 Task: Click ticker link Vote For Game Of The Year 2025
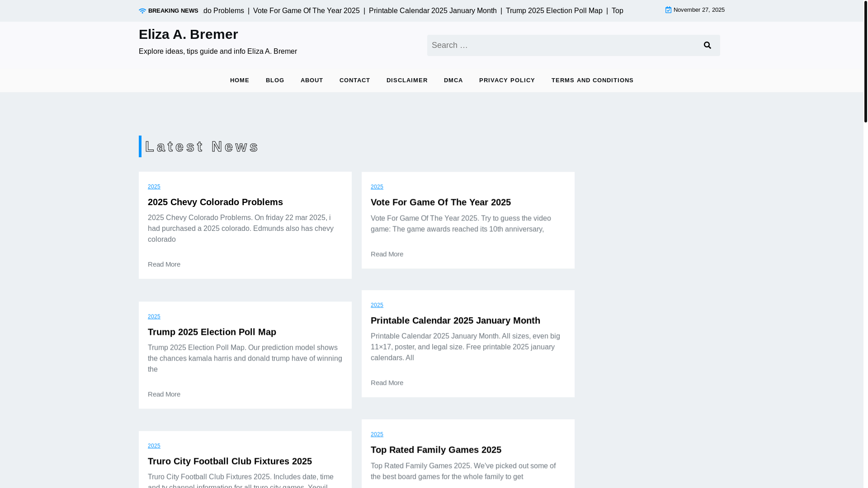coord(307,11)
